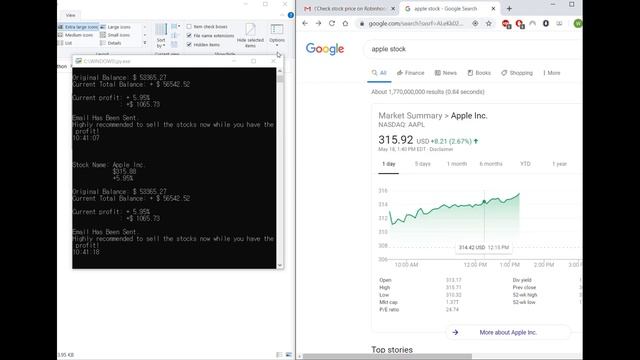Click console window icon in title bar

(78, 61)
